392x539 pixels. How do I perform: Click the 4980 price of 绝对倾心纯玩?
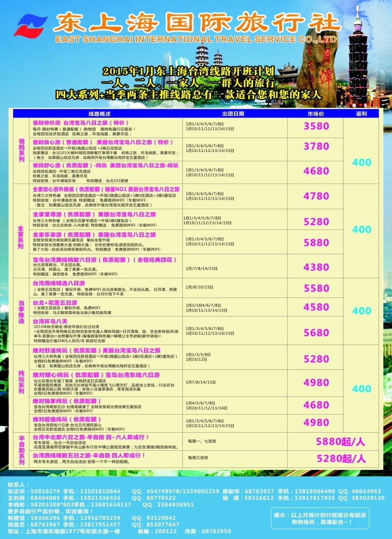[x=317, y=383]
